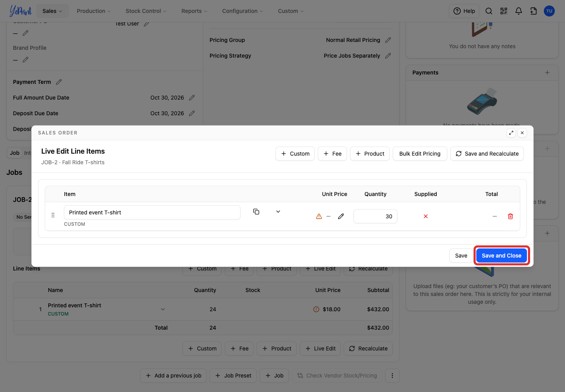Click the unit price warning triangle icon
Viewport: 565px width, 392px height.
(x=319, y=216)
